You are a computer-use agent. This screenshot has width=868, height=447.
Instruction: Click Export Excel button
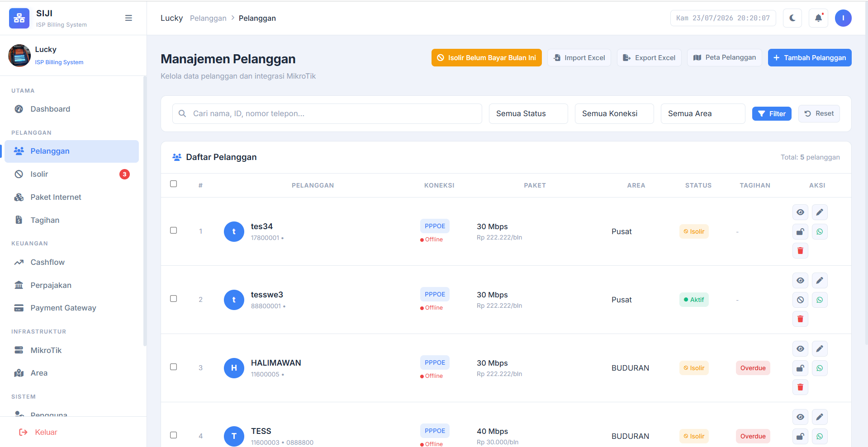coord(649,58)
